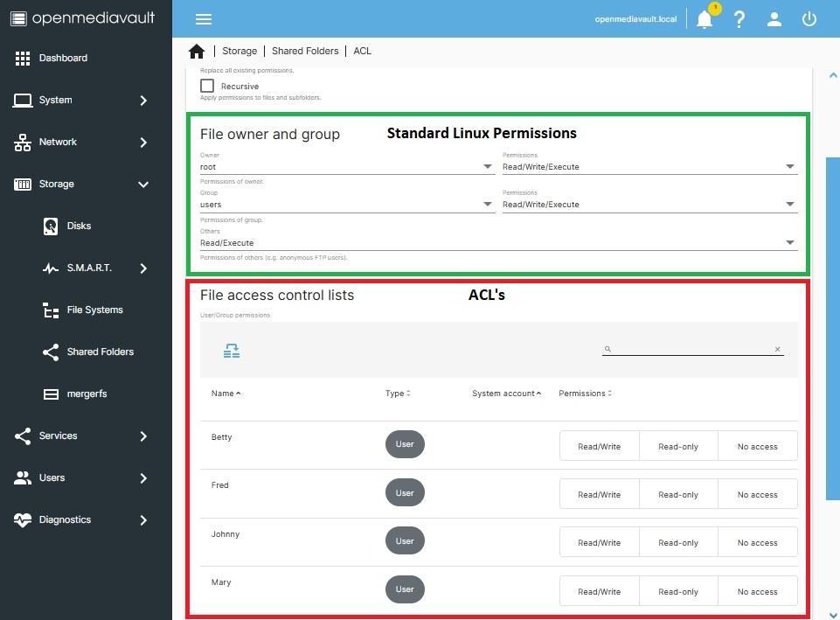The image size is (840, 620).
Task: Open Disks in the sidebar
Action: (x=79, y=226)
